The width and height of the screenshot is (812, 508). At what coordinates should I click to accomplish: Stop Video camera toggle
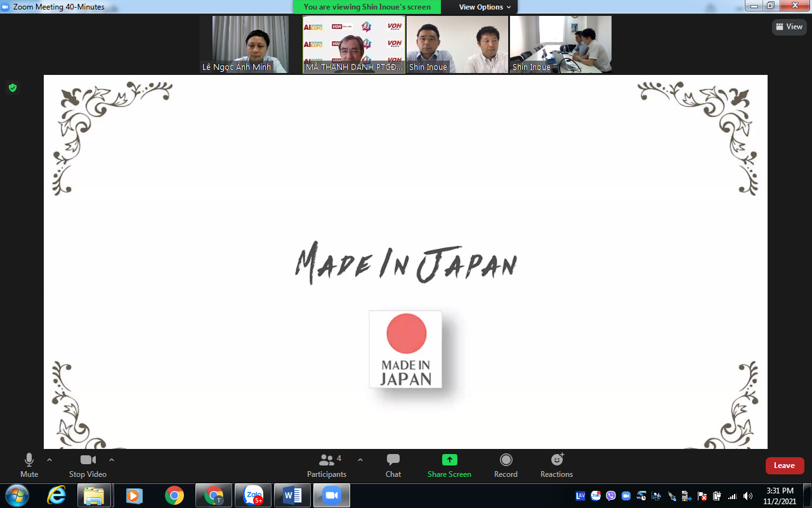(88, 465)
